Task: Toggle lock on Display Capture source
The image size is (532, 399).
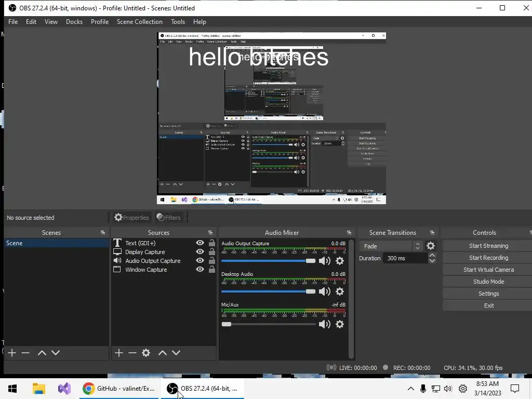Action: (x=212, y=252)
